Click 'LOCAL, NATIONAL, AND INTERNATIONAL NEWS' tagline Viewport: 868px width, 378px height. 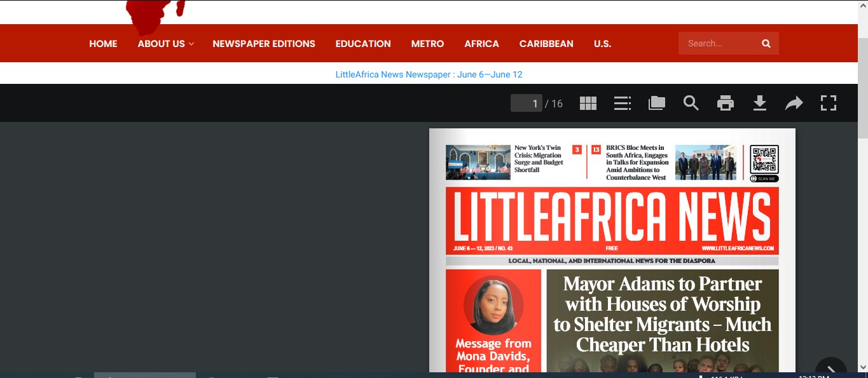point(612,261)
